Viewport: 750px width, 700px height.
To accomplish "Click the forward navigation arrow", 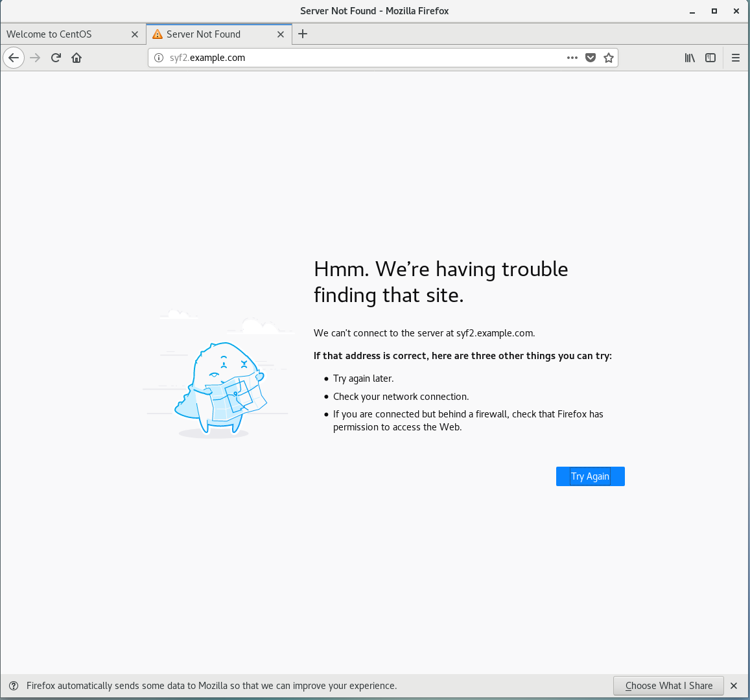I will 35,58.
